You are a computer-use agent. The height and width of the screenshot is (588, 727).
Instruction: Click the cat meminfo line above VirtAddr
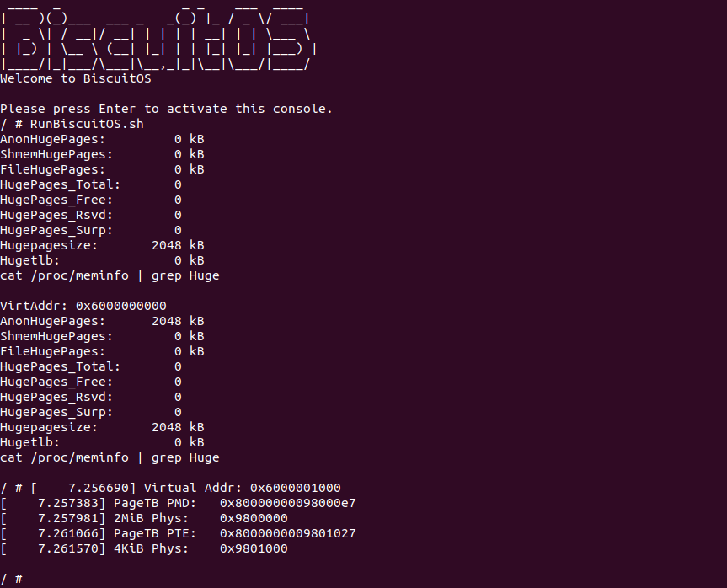pos(110,275)
